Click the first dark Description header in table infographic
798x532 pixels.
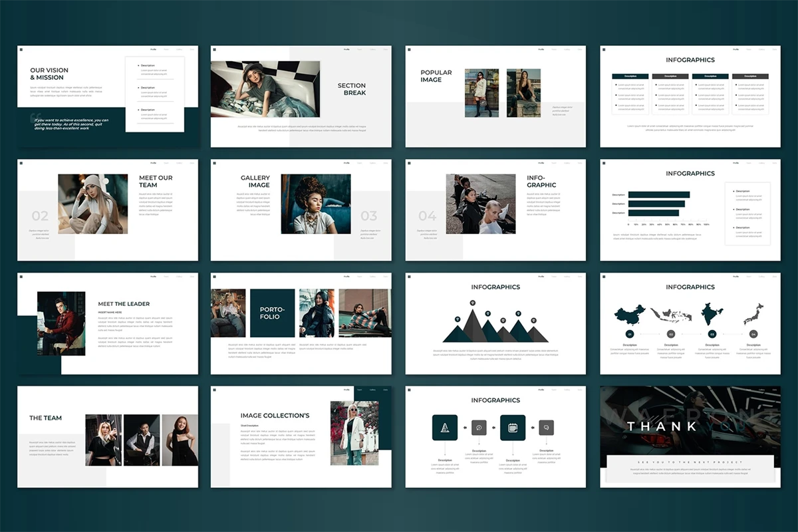pos(630,76)
